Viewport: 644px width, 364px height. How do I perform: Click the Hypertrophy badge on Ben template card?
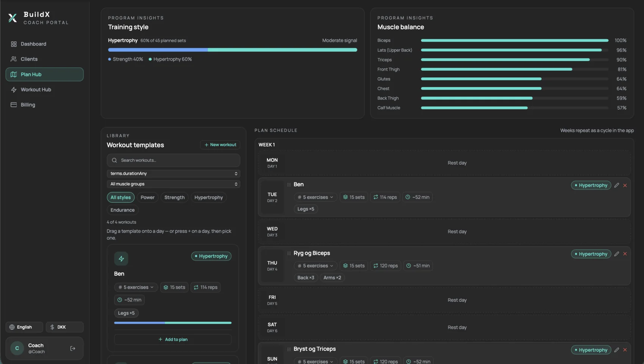coord(211,256)
